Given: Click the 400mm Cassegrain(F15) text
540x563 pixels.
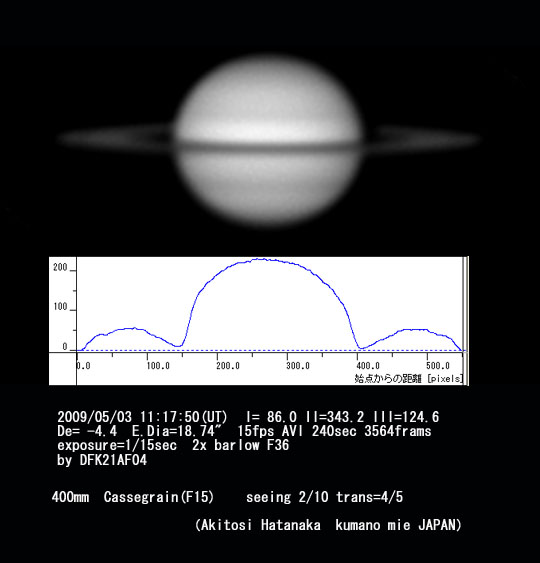Looking at the screenshot, I should click(x=132, y=497).
